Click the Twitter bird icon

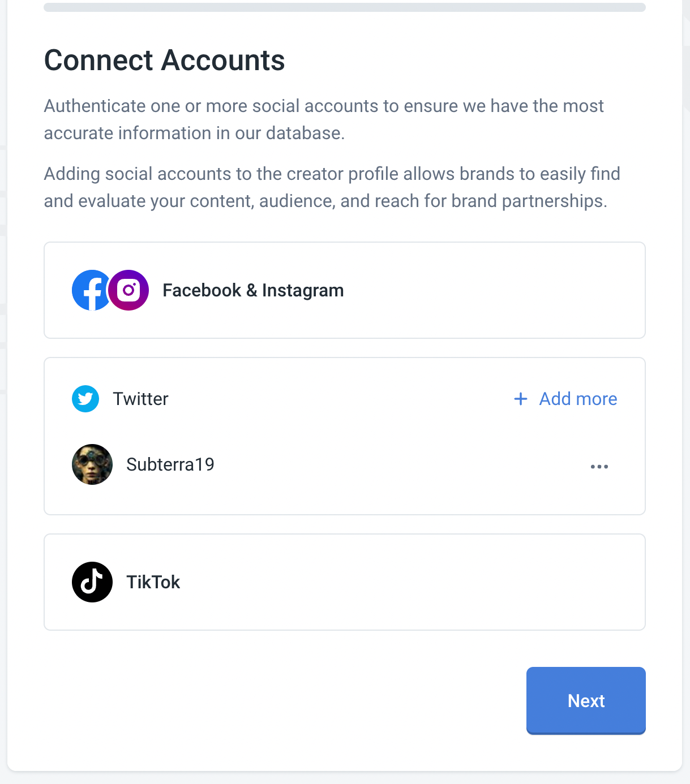click(85, 399)
